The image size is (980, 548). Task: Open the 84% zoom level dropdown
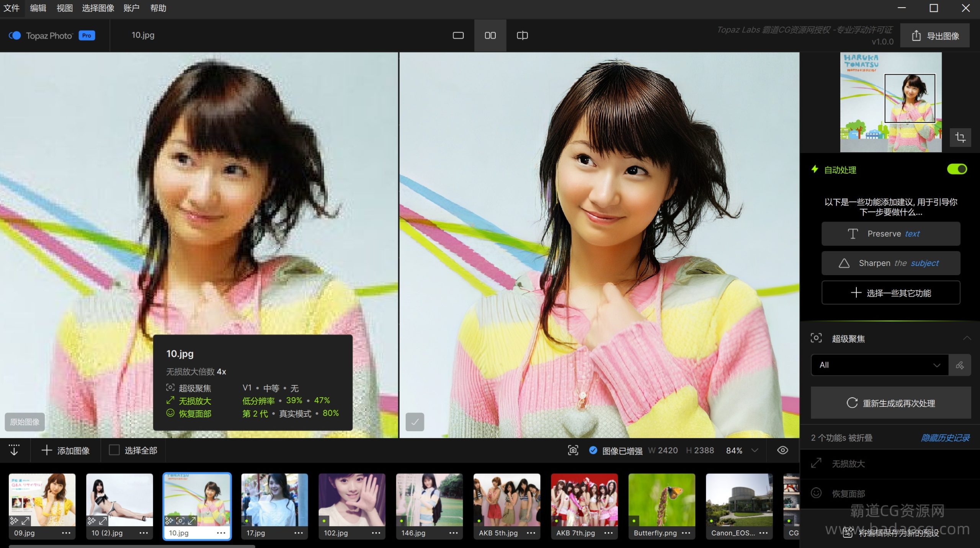pyautogui.click(x=755, y=450)
